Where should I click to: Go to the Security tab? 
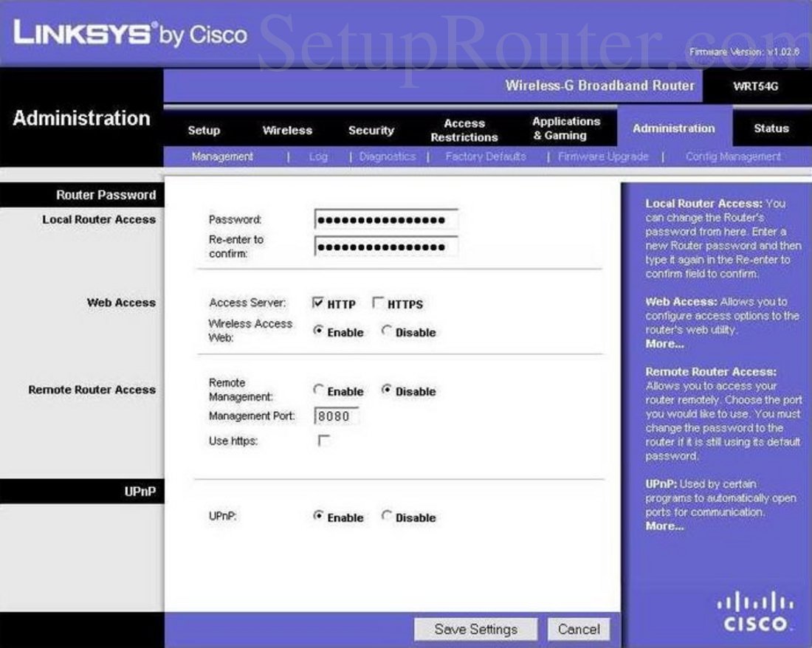(371, 130)
